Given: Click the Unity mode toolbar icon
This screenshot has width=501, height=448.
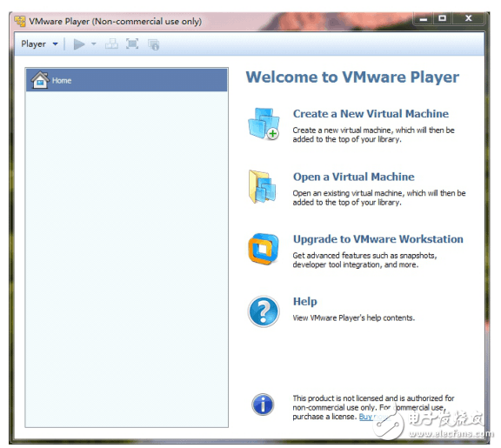Looking at the screenshot, I should (x=153, y=44).
